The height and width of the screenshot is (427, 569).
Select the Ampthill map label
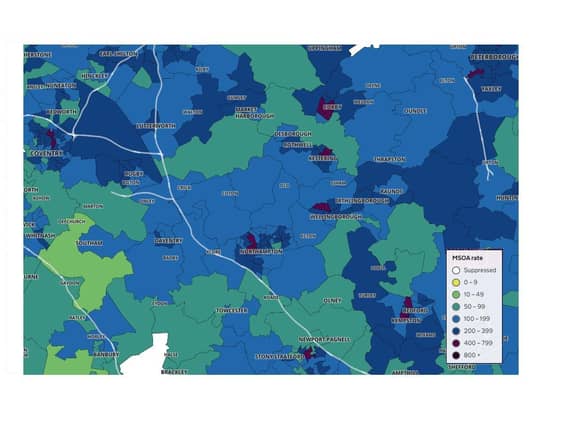click(405, 373)
